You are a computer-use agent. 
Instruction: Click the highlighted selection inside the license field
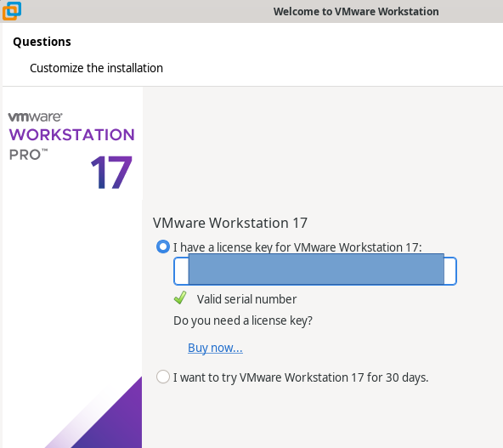point(316,269)
